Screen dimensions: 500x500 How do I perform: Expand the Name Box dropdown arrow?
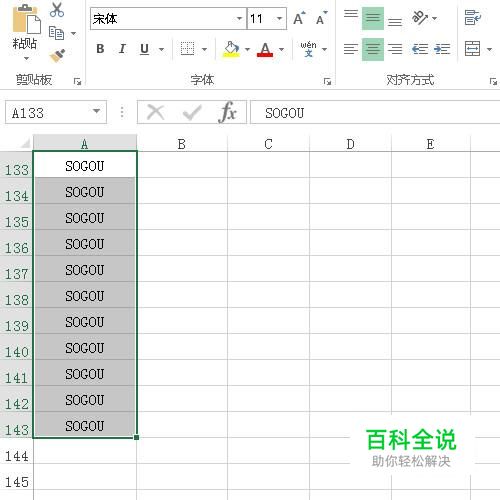click(97, 111)
